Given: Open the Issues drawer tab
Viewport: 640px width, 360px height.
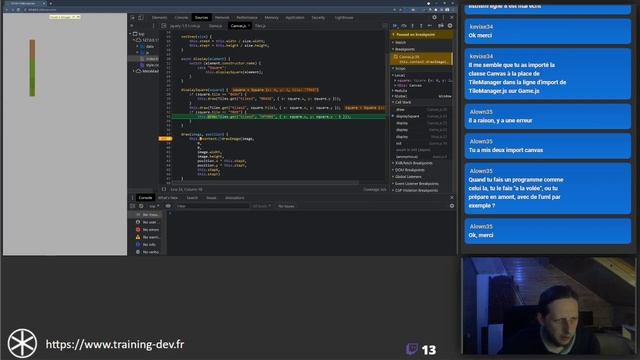Looking at the screenshot, I should [x=211, y=198].
